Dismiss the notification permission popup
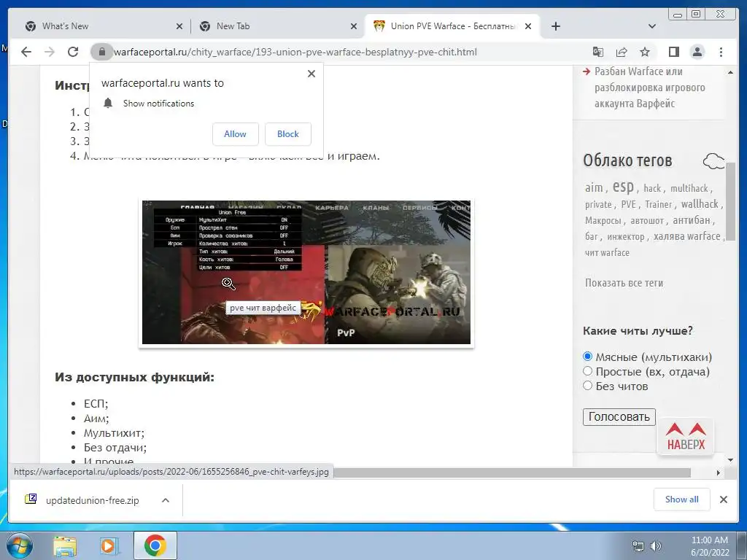 click(x=311, y=74)
